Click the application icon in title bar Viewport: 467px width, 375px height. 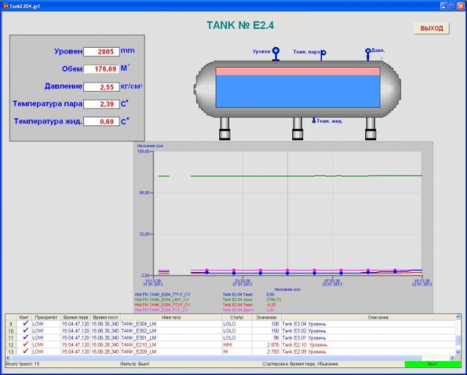click(x=5, y=6)
